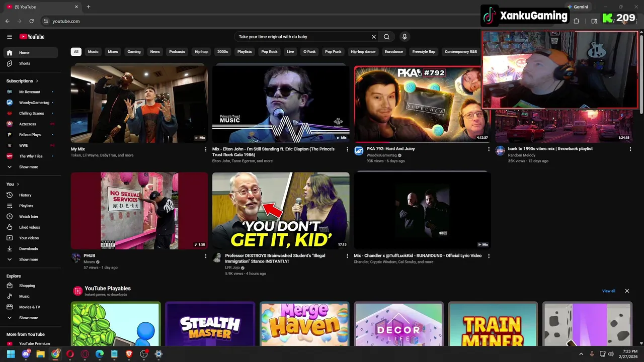This screenshot has width=644, height=362.
Task: Open the 'PKA 792: Hard And Juicy' title
Action: (390, 149)
